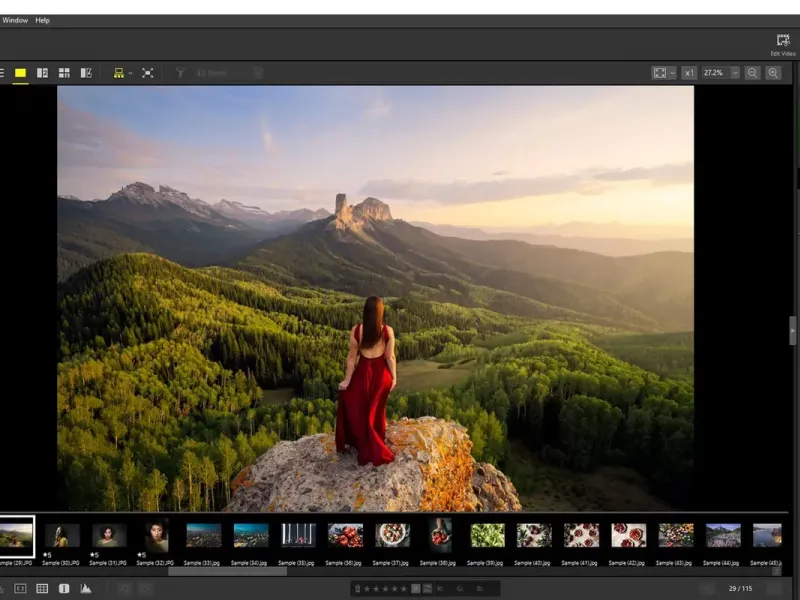Toggle the focus point display icon

(20, 588)
